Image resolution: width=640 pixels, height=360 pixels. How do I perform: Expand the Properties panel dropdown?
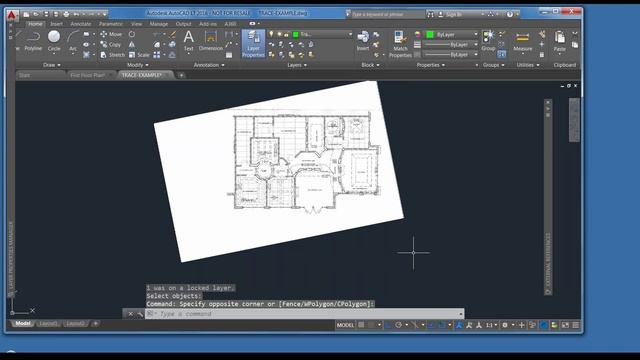pyautogui.click(x=431, y=65)
